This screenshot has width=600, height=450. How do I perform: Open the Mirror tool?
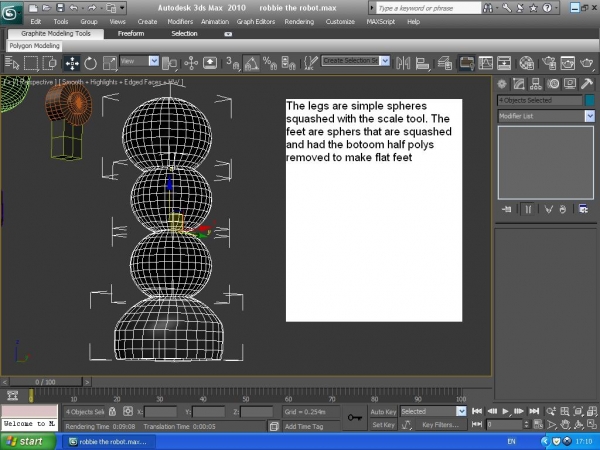click(403, 63)
